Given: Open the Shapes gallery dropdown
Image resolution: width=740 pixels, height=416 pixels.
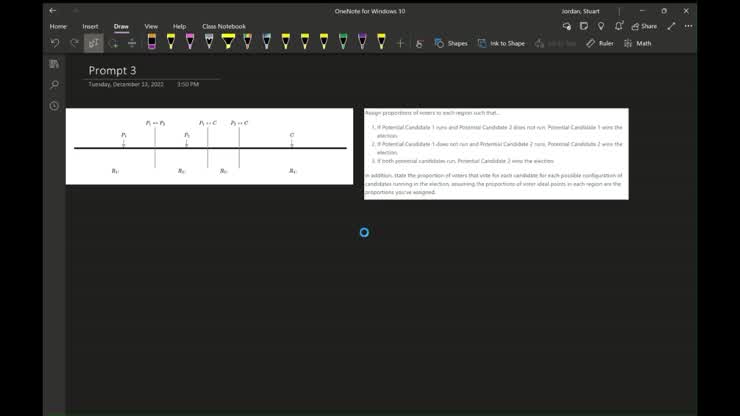Looking at the screenshot, I should coord(451,43).
